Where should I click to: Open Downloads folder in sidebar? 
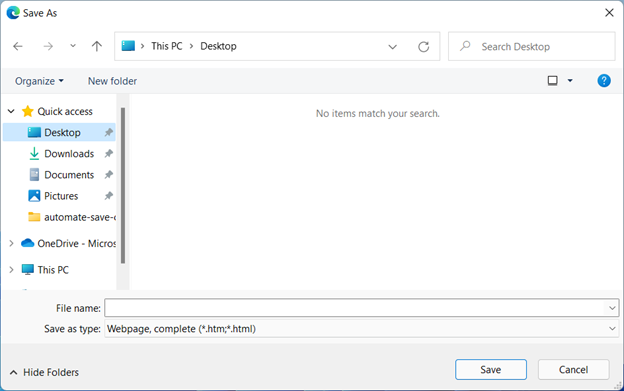(x=69, y=154)
